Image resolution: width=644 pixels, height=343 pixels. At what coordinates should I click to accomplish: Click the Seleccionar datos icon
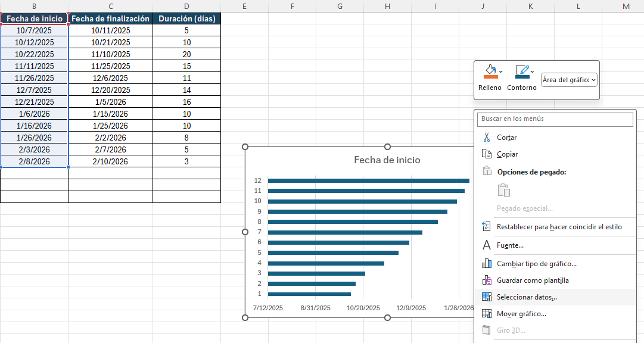(486, 297)
